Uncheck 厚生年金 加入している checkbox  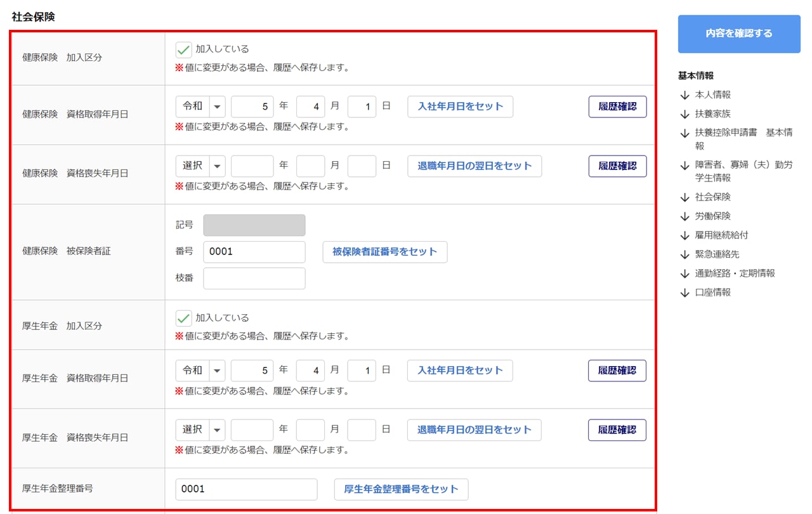pos(183,318)
